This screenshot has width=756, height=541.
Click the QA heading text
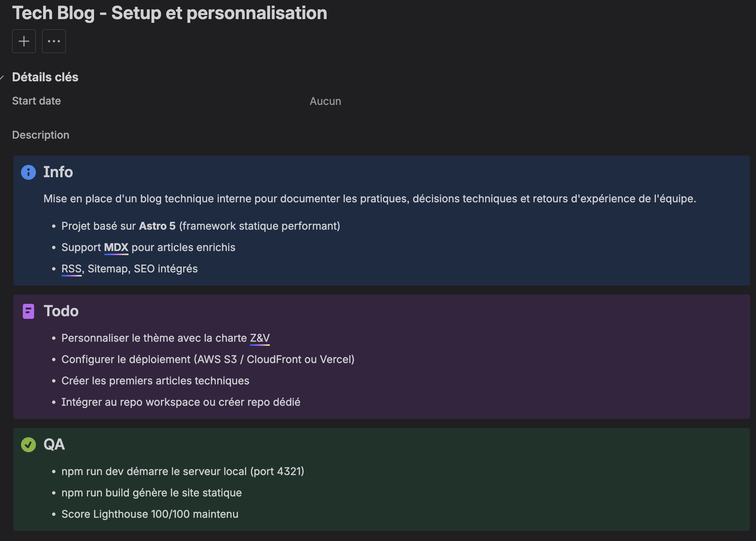[54, 444]
